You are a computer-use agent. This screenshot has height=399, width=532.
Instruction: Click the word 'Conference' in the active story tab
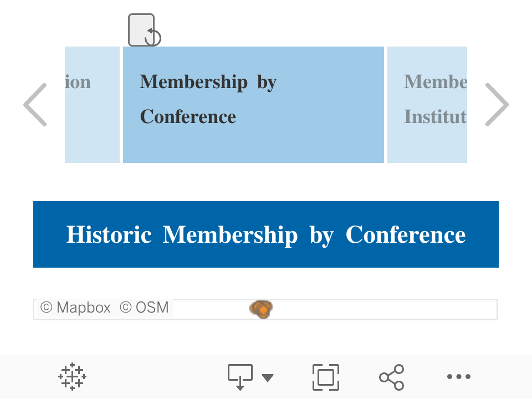coord(188,117)
